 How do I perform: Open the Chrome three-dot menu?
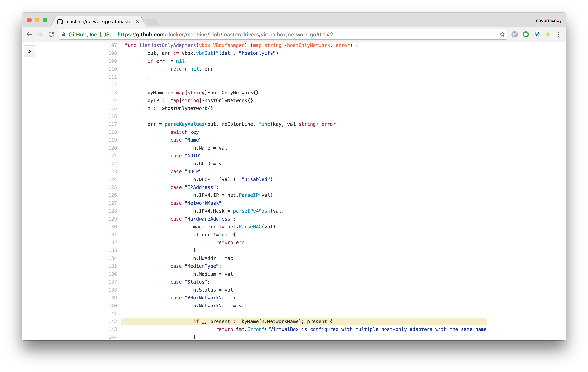[x=559, y=35]
